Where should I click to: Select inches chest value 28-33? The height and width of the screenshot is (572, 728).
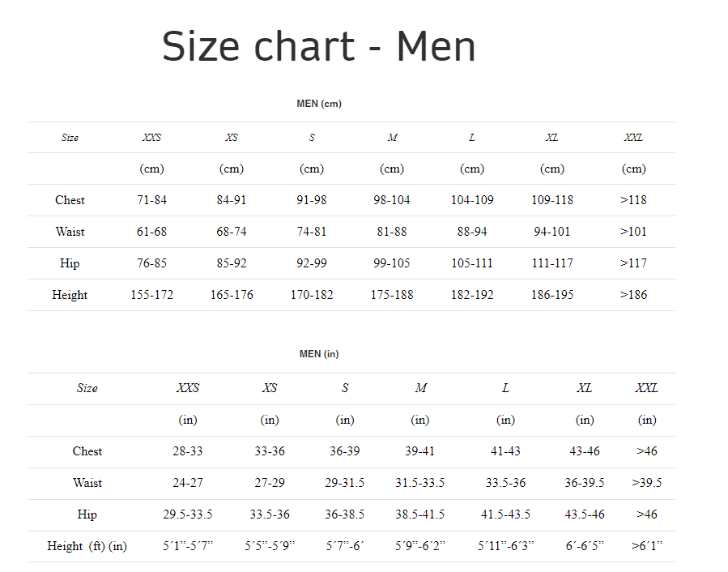(x=188, y=451)
